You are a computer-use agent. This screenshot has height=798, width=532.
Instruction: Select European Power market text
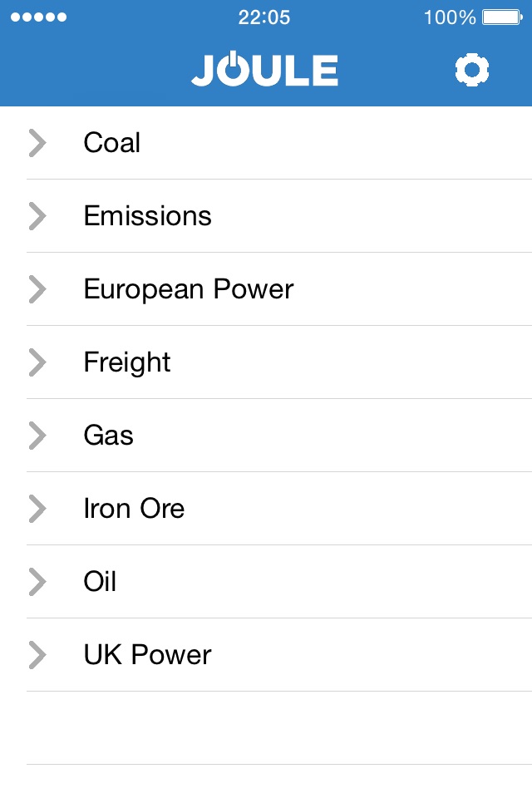point(189,289)
